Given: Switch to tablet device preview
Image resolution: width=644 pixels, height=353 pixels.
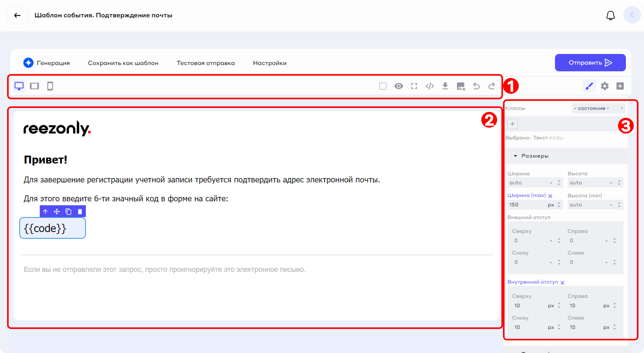Looking at the screenshot, I should tap(34, 86).
